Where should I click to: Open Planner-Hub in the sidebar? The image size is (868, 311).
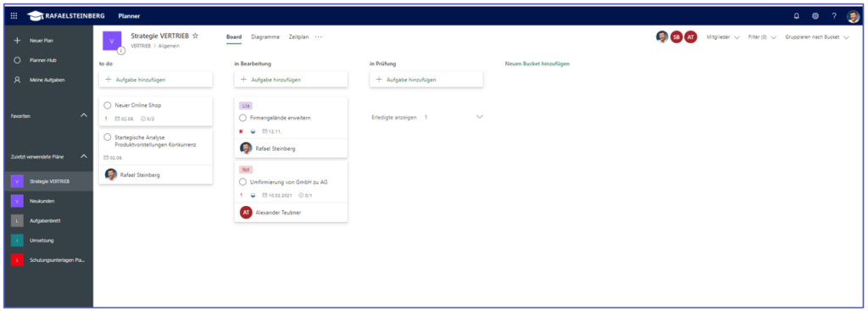pos(43,60)
